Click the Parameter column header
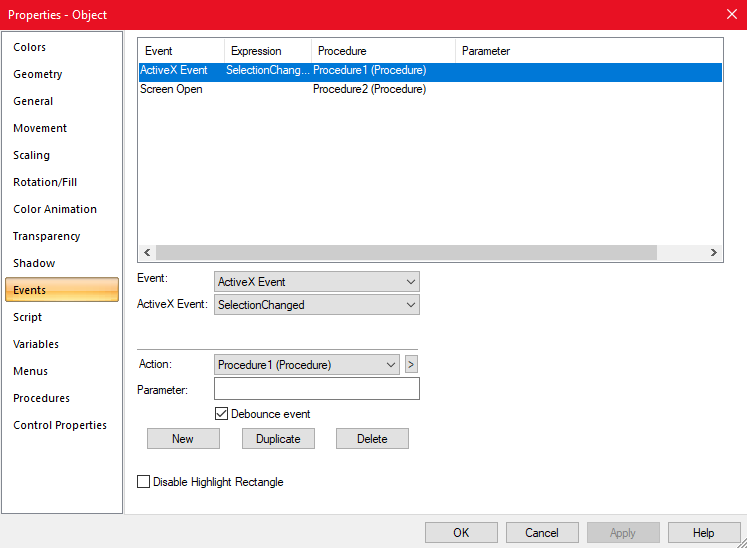Viewport: 747px width, 548px height. point(589,51)
